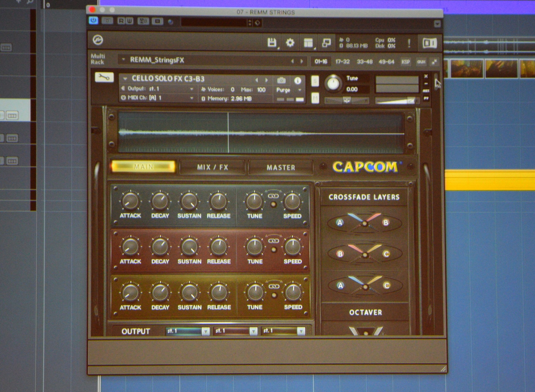Load previous instrument with left arrow
The image size is (535, 392).
[257, 80]
